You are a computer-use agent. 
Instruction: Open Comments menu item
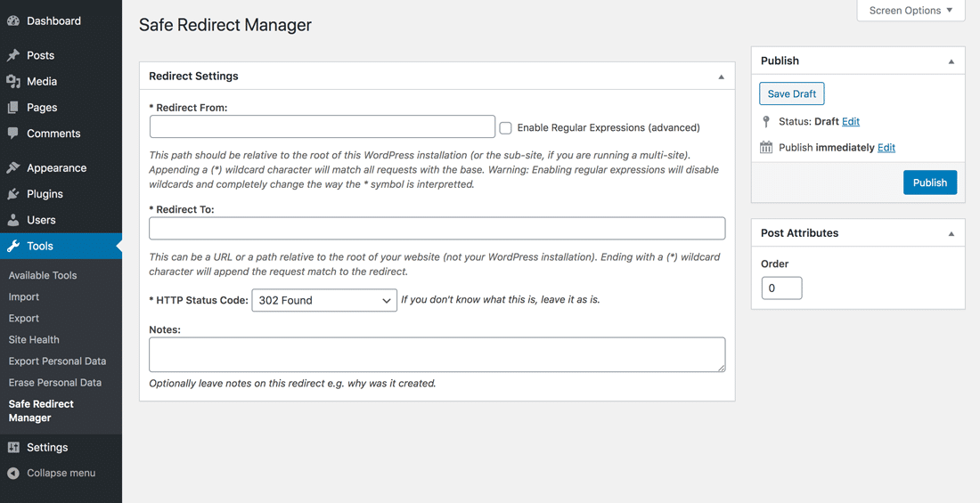pyautogui.click(x=61, y=134)
